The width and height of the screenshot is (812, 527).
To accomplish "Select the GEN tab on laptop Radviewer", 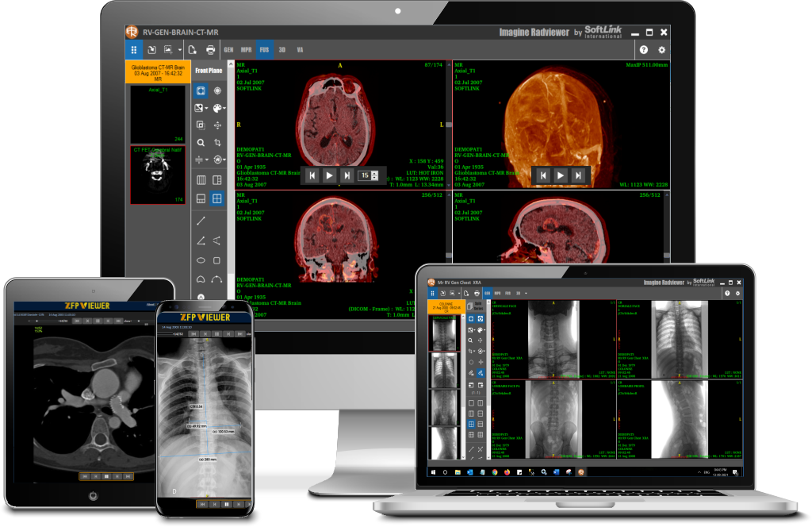I will 488,294.
